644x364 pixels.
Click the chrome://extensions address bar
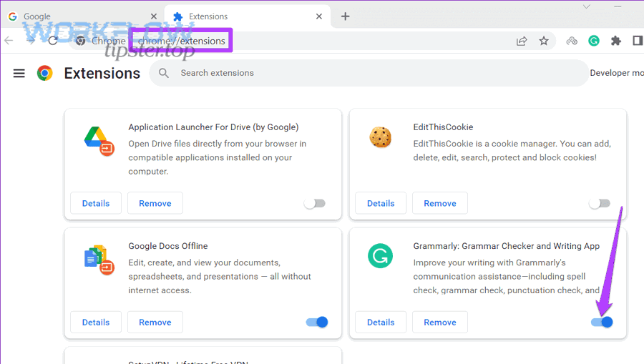click(286, 41)
